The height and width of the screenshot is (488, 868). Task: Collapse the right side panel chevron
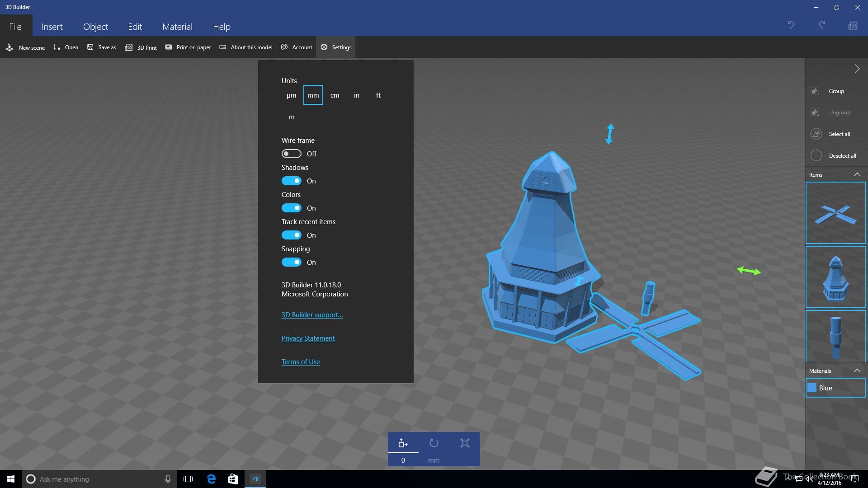click(857, 69)
